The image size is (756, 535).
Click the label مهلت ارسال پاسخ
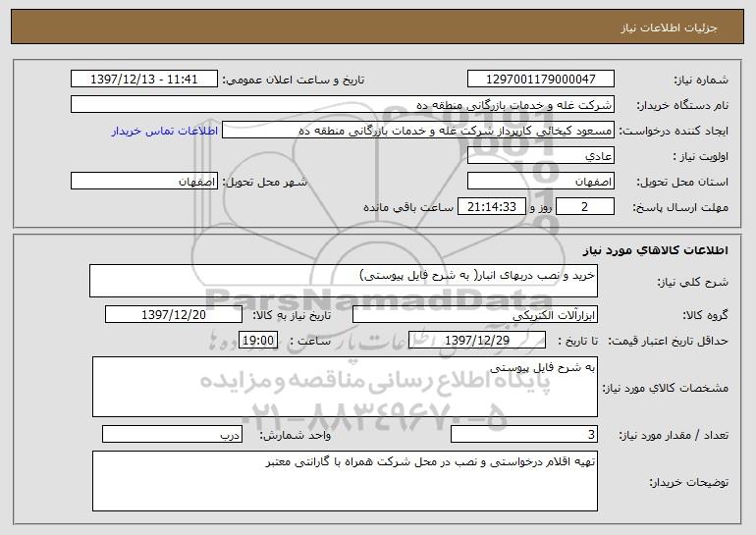click(680, 208)
